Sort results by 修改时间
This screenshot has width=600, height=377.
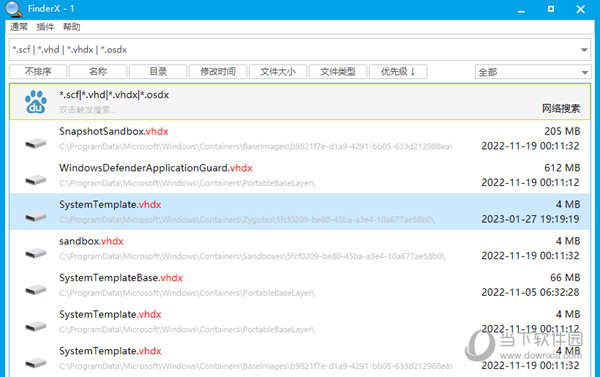tap(218, 72)
